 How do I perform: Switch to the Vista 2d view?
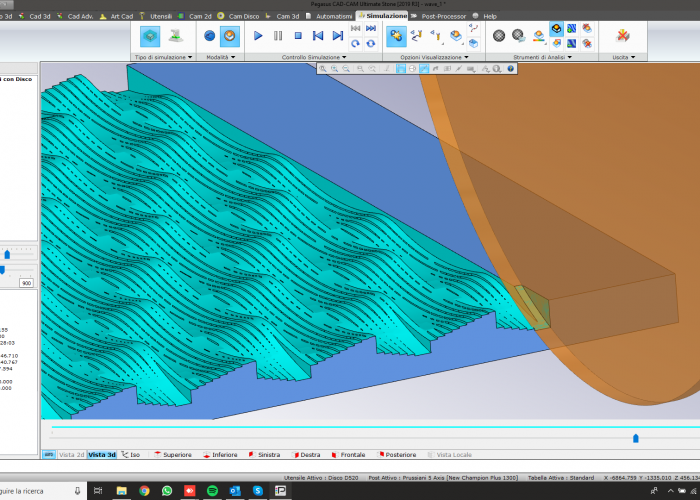pos(71,454)
